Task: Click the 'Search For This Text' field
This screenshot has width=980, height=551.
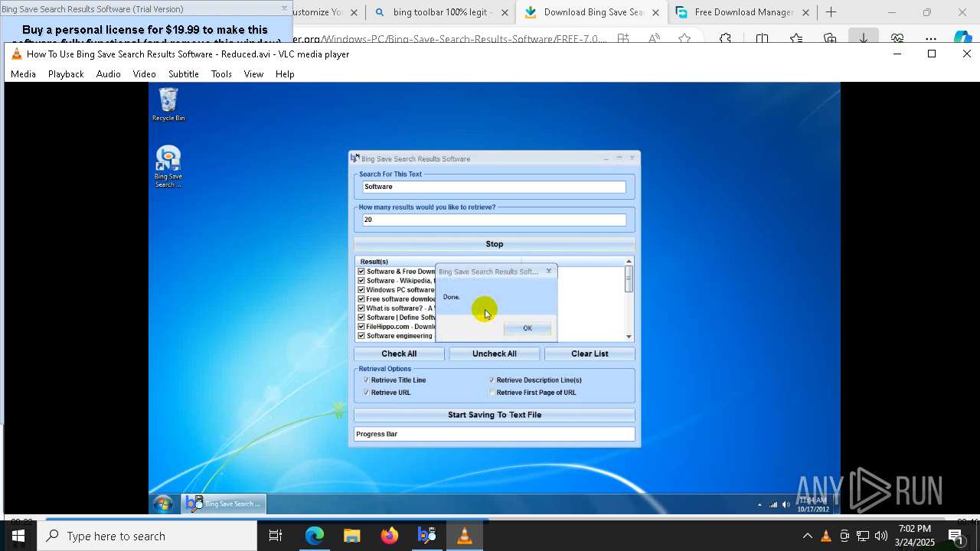Action: [x=494, y=187]
